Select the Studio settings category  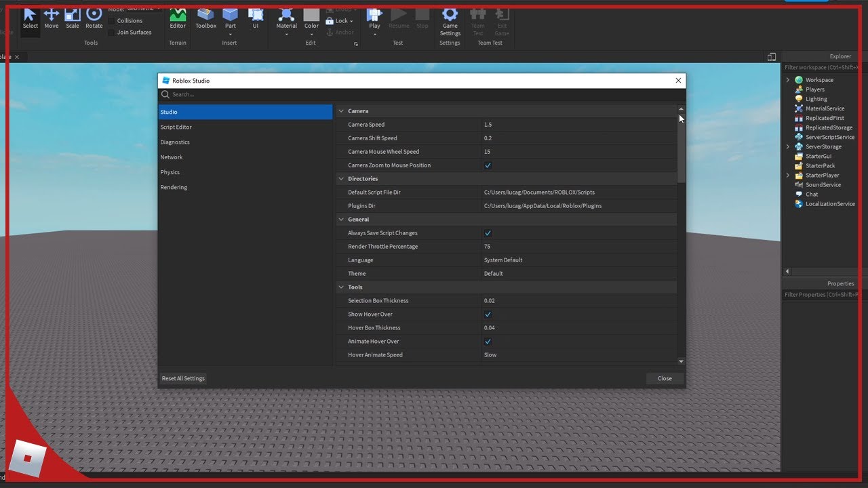[245, 112]
